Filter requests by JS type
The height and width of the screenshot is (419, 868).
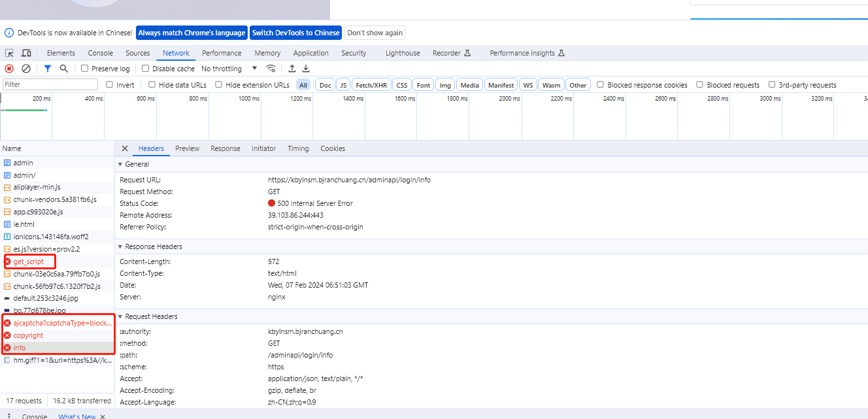[343, 85]
